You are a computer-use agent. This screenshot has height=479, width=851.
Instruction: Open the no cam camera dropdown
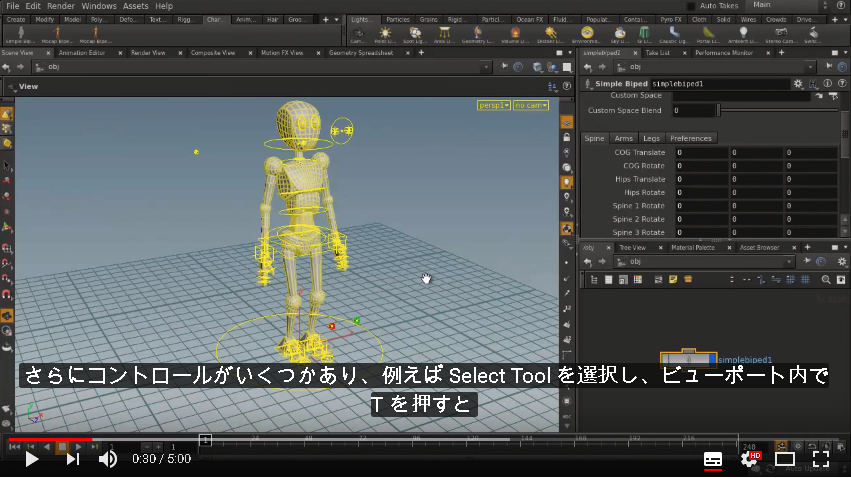tap(531, 105)
